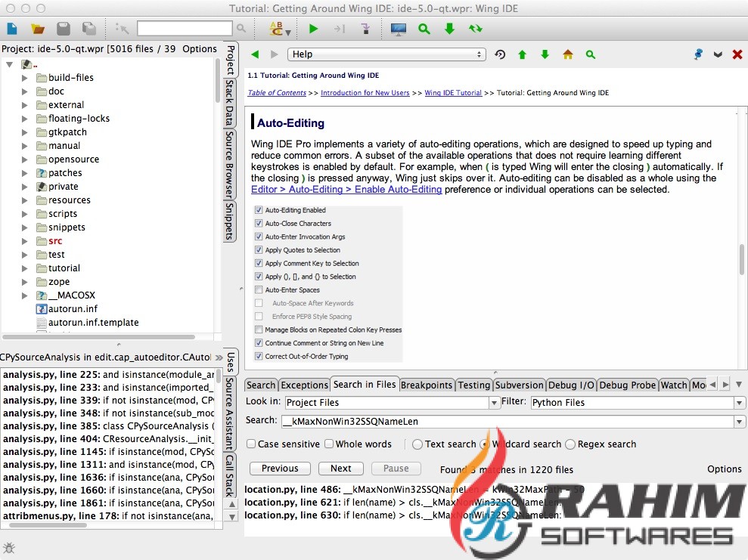Open the Source Browser vertical tab
This screenshot has width=748, height=560.
[230, 165]
